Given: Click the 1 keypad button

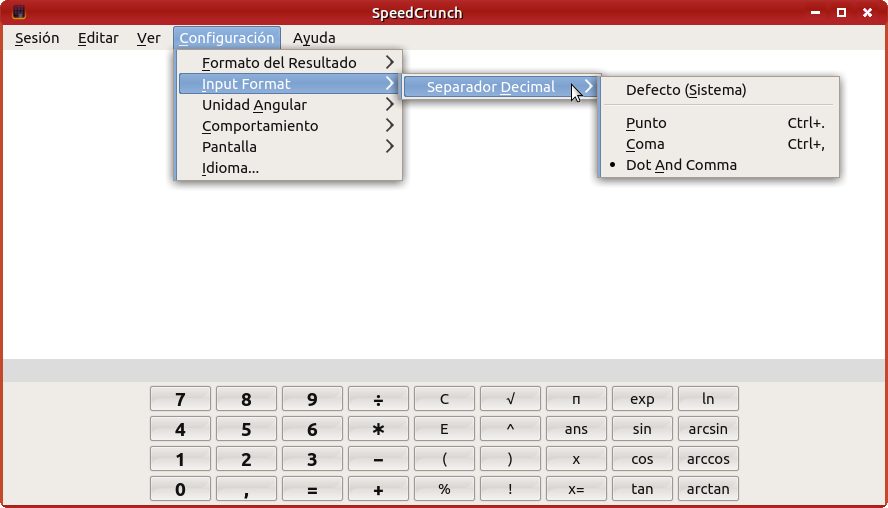Looking at the screenshot, I should pyautogui.click(x=180, y=459).
